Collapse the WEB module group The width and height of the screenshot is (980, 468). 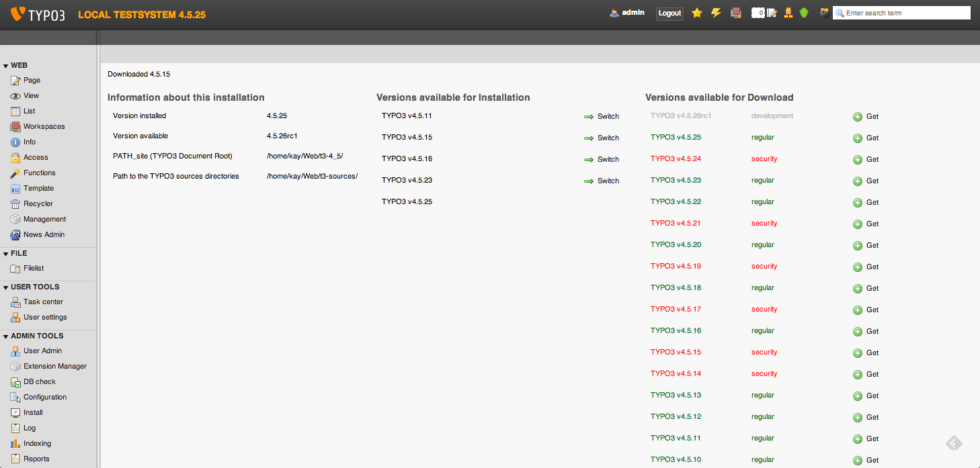15,66
